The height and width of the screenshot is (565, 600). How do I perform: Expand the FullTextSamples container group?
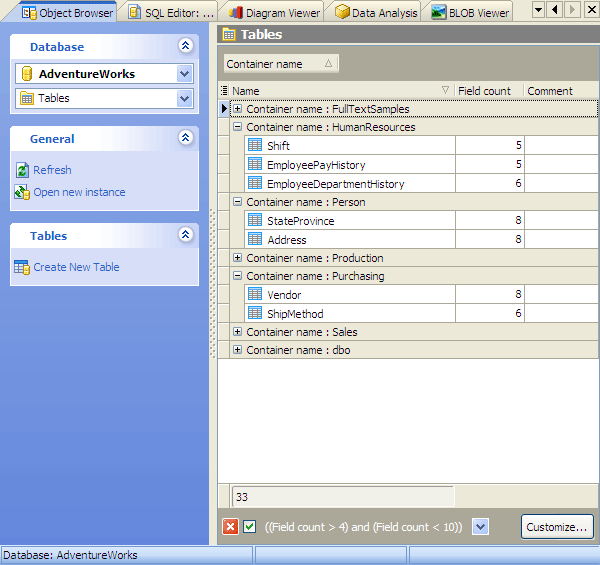coord(238,109)
